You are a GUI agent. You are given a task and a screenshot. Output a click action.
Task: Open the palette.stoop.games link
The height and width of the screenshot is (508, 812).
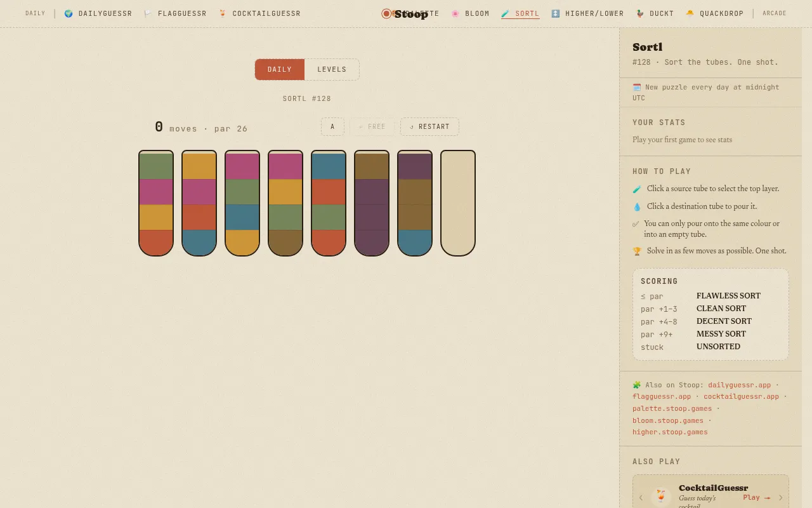[672, 408]
